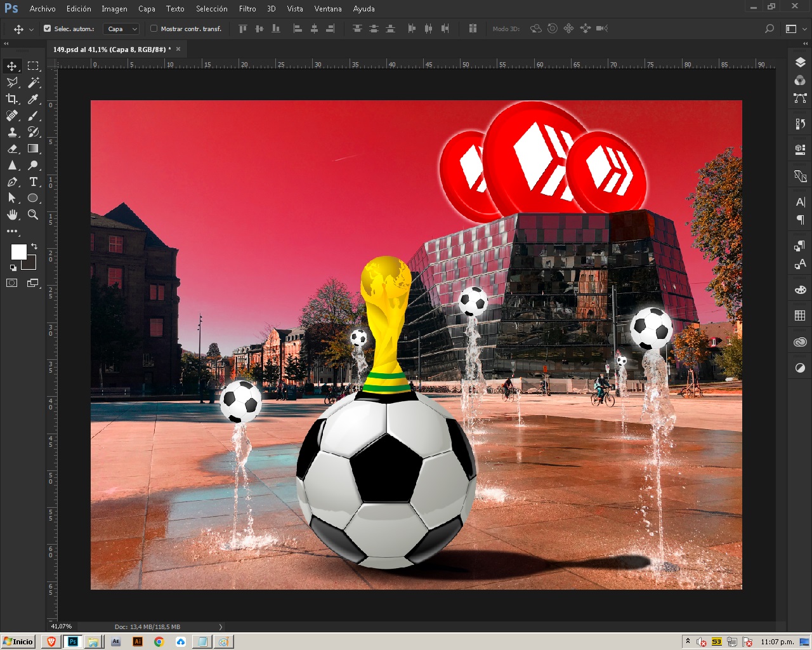Select the Magic Wand tool
Screen dimensions: 812x650
(34, 83)
